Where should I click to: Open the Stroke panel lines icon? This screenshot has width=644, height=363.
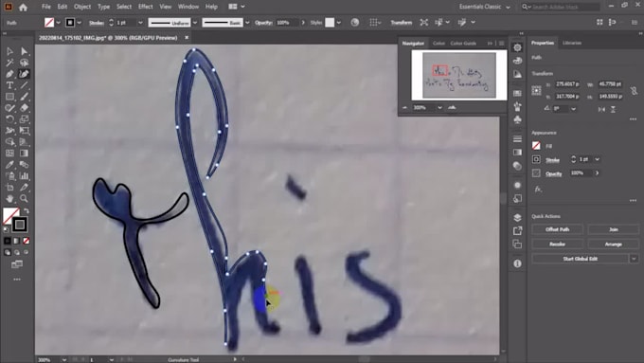click(517, 138)
